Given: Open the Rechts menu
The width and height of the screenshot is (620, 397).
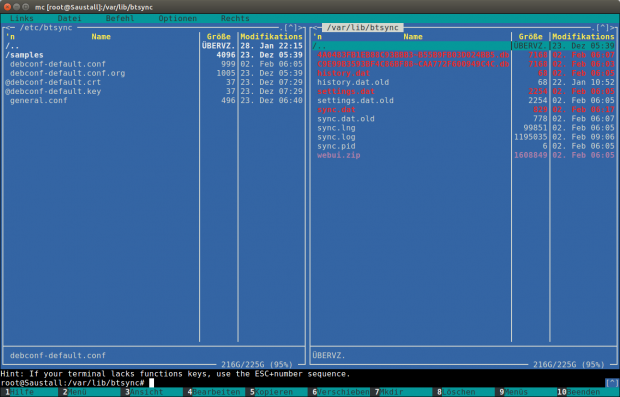Looking at the screenshot, I should (235, 19).
